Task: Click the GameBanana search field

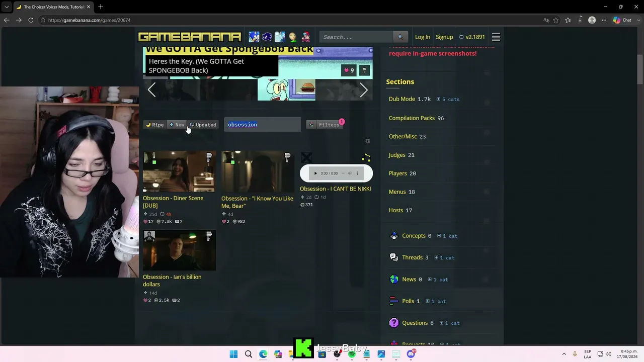Action: click(x=356, y=37)
